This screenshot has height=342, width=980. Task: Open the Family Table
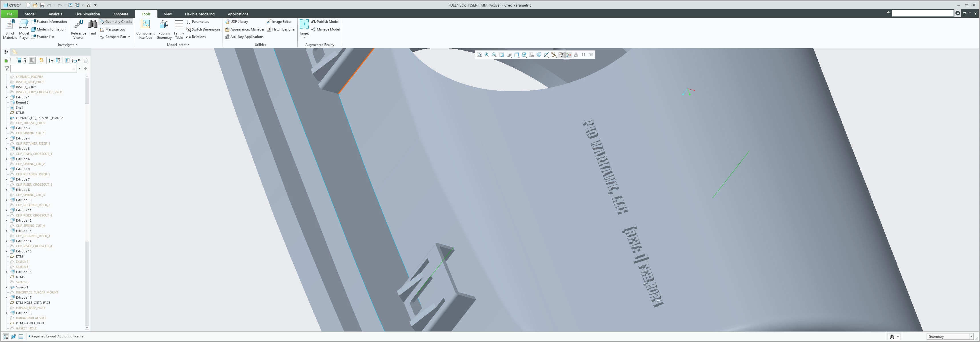pos(179,29)
